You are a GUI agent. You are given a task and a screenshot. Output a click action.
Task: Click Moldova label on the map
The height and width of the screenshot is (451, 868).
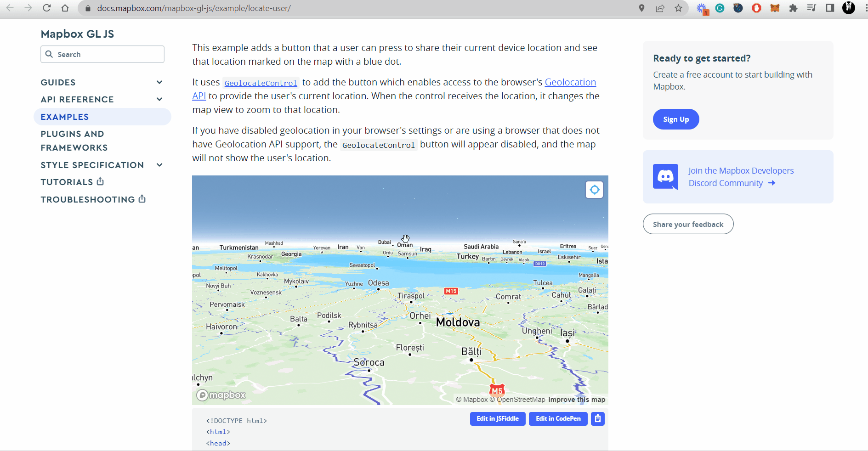[x=458, y=322]
